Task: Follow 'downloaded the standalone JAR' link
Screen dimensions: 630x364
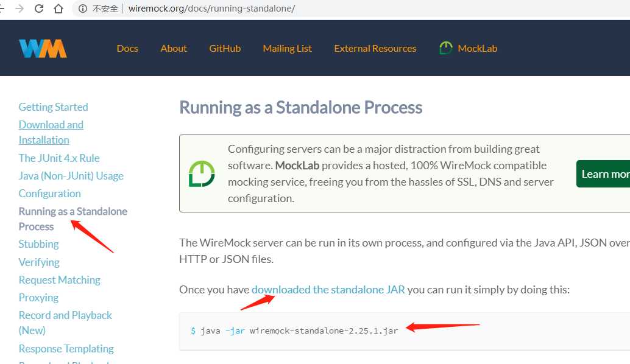Action: click(x=328, y=289)
